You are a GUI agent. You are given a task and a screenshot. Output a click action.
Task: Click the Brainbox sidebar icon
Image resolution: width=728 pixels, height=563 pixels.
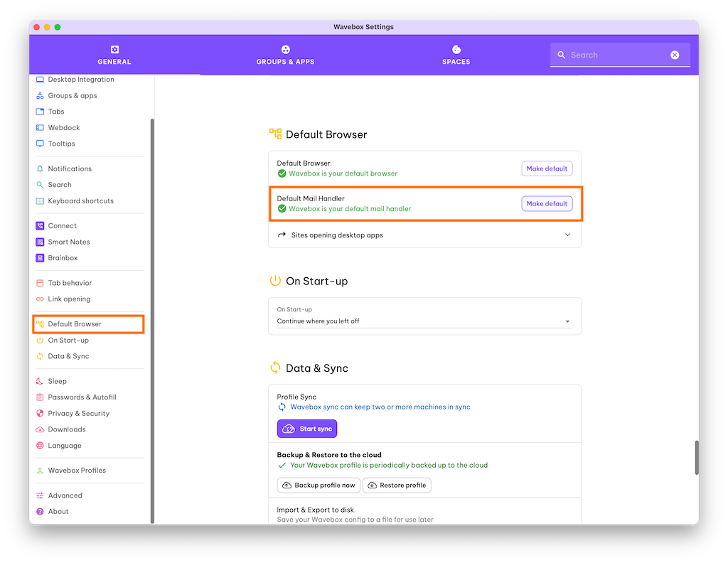click(x=40, y=257)
